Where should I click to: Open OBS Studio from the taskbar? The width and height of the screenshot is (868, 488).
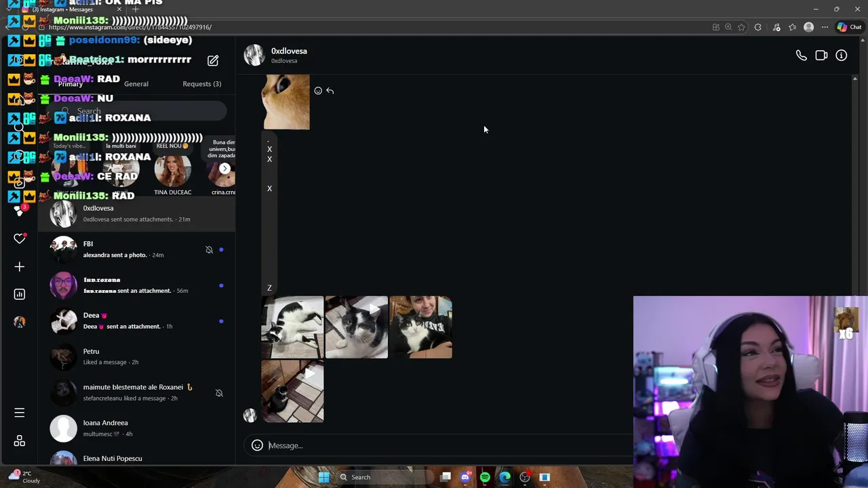tap(525, 477)
